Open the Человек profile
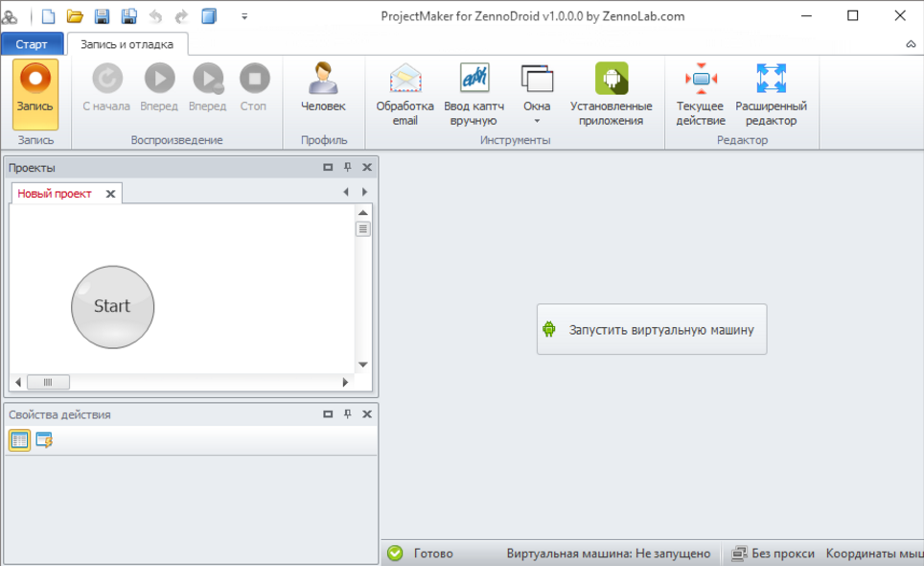Viewport: 924px width, 566px height. pos(323,88)
